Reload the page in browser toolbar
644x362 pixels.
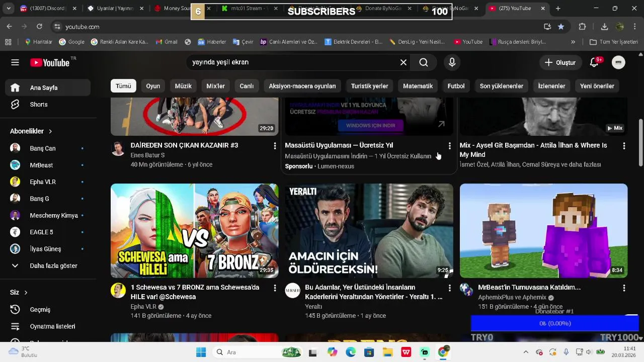click(x=39, y=27)
